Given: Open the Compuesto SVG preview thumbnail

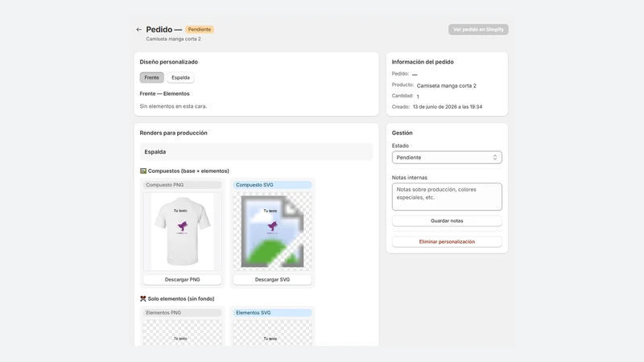Looking at the screenshot, I should [x=272, y=231].
